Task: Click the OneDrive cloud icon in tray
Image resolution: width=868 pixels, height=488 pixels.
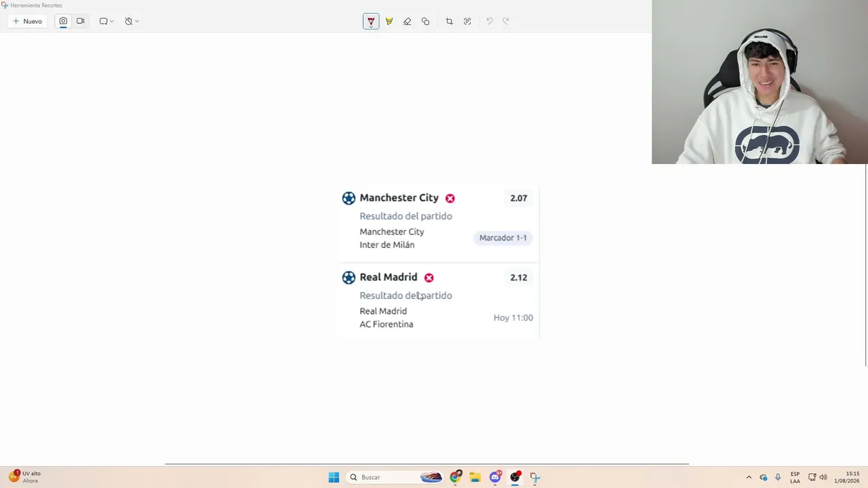Action: [x=764, y=477]
